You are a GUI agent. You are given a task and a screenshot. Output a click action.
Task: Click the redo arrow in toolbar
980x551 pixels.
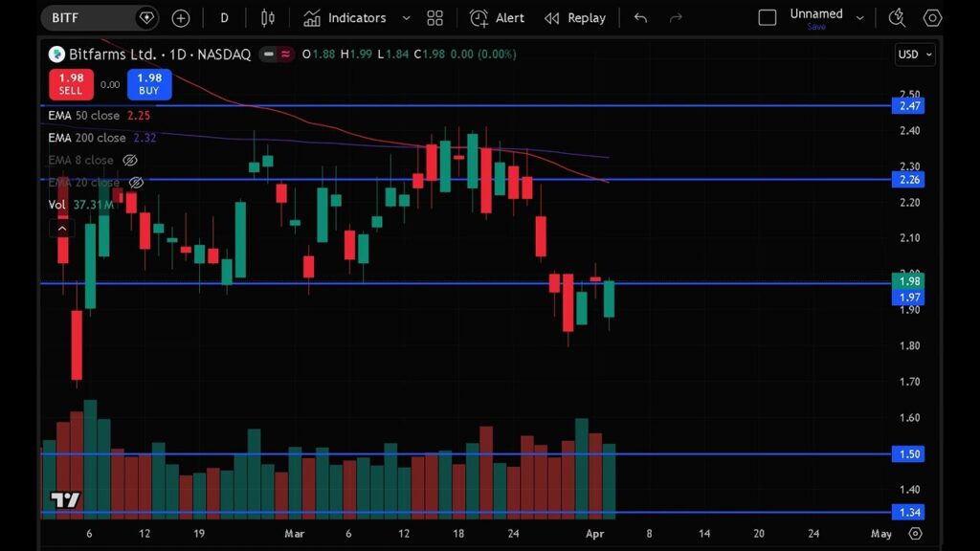676,18
